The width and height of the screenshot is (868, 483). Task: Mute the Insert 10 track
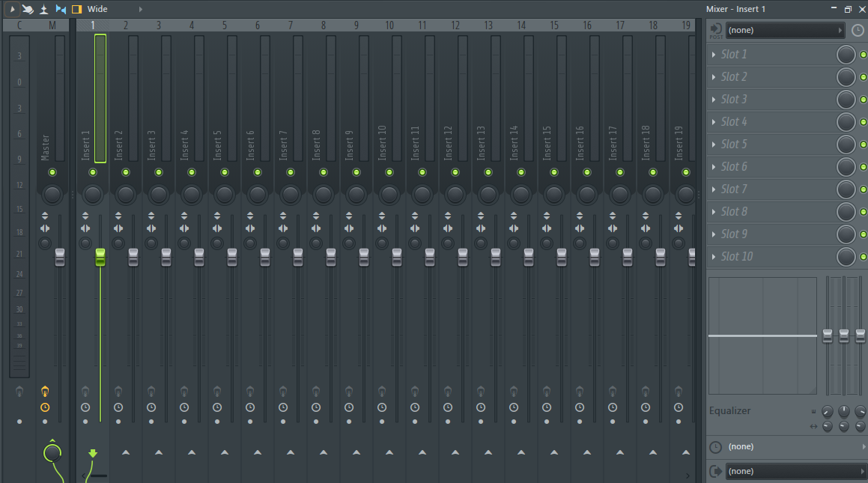[389, 173]
